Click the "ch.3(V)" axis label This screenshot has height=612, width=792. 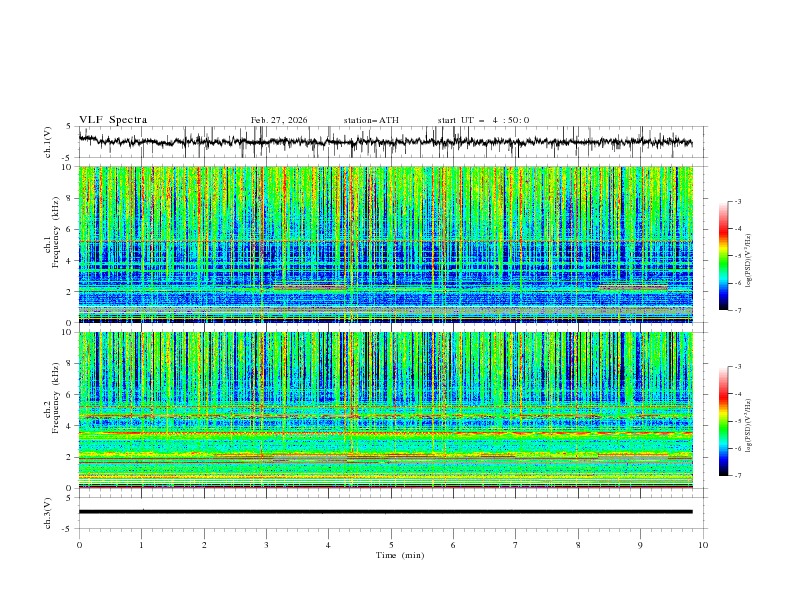click(x=48, y=513)
